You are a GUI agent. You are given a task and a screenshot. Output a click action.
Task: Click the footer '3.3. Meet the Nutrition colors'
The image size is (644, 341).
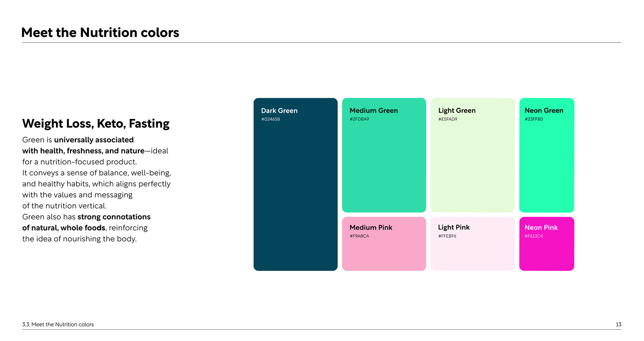click(58, 324)
